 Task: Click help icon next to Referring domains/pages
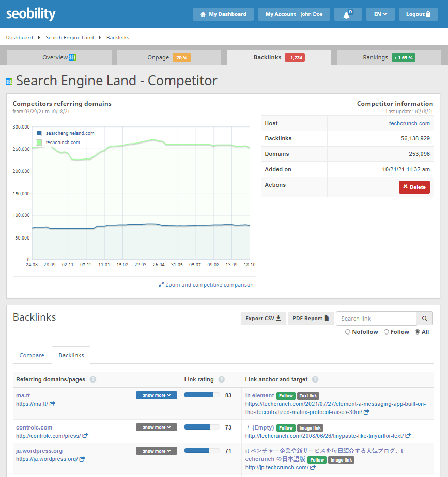coord(93,379)
